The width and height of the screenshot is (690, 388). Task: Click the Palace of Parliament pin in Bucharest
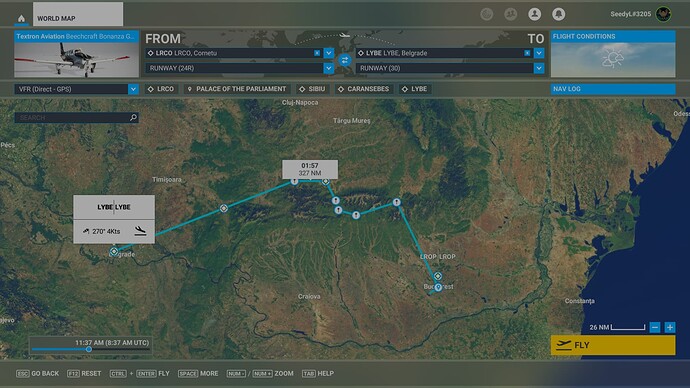coord(438,287)
